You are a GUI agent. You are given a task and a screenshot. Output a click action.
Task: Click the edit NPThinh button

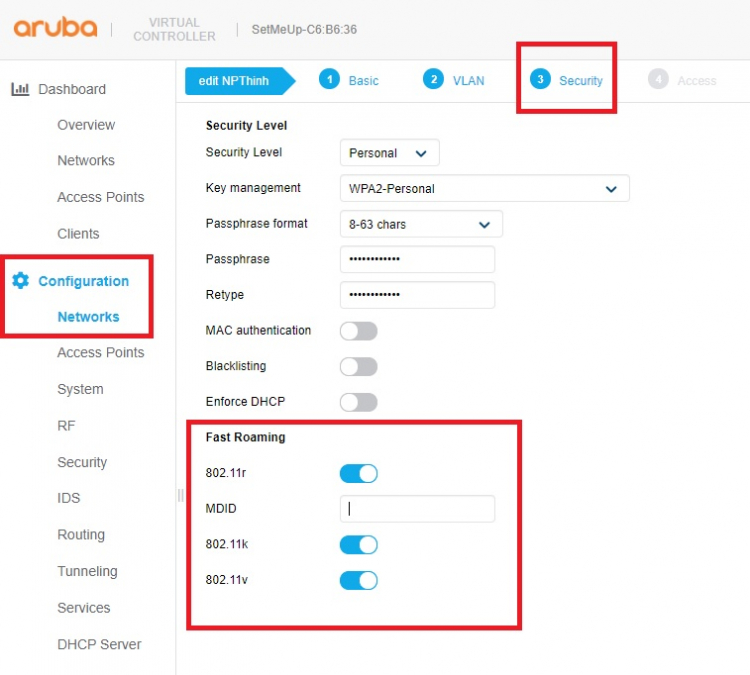point(240,81)
